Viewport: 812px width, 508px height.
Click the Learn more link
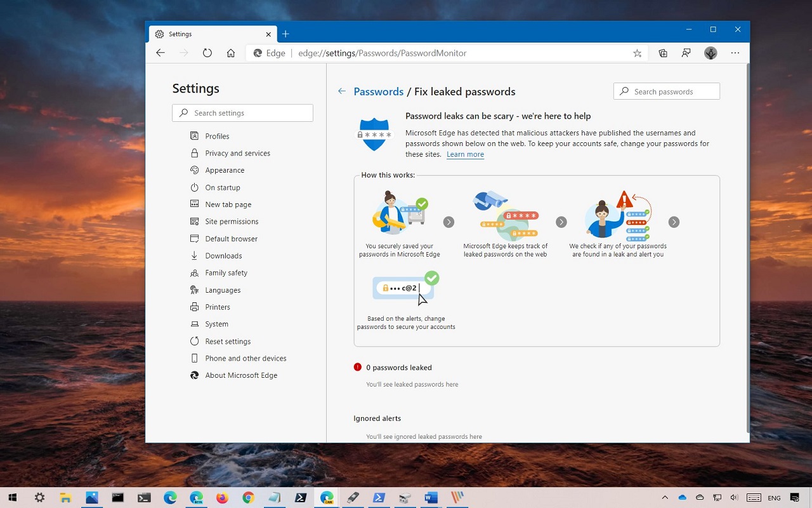point(465,154)
